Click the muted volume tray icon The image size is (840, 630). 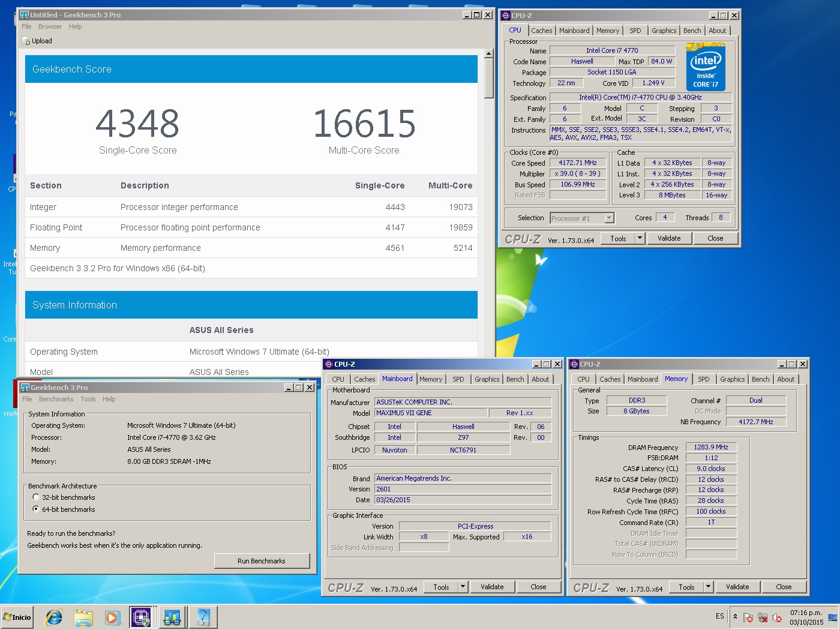(x=777, y=617)
